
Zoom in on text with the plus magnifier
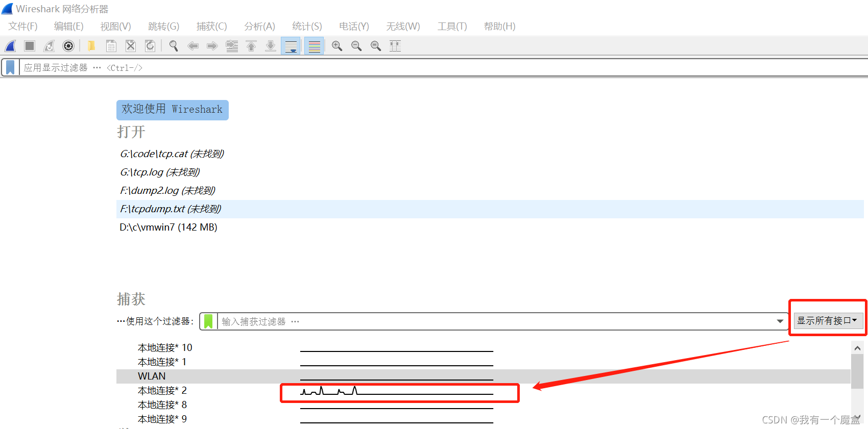click(x=337, y=46)
